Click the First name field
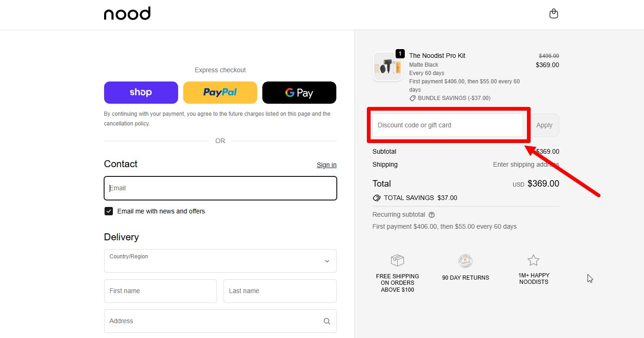 (160, 291)
